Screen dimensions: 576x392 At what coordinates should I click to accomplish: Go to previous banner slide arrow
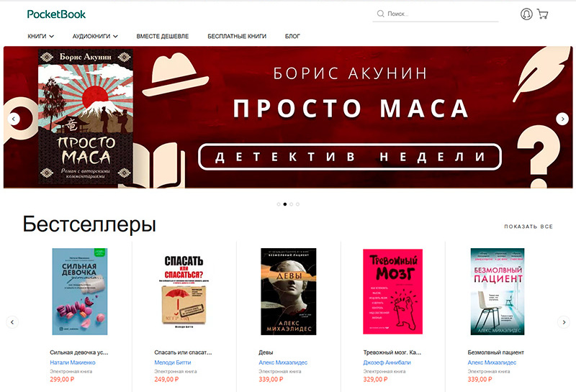[14, 119]
